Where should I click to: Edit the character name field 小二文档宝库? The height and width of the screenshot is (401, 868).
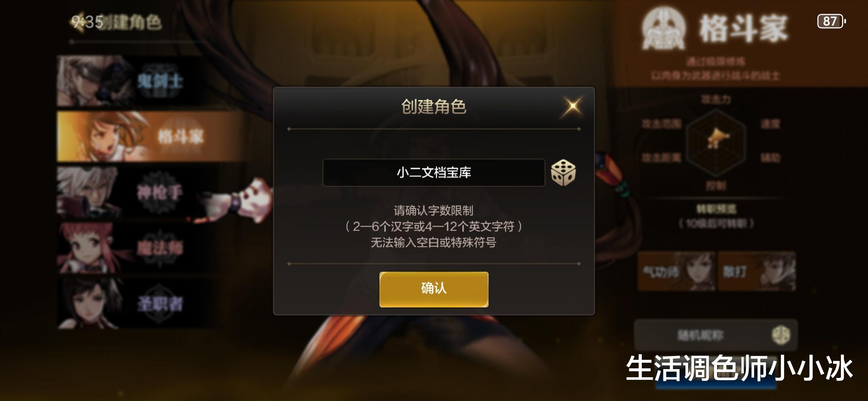click(x=434, y=173)
